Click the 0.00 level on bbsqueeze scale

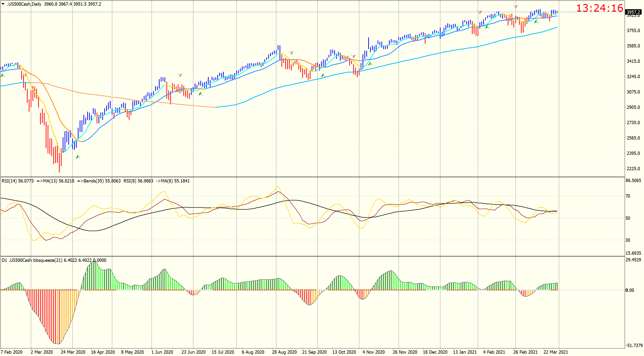(x=629, y=290)
